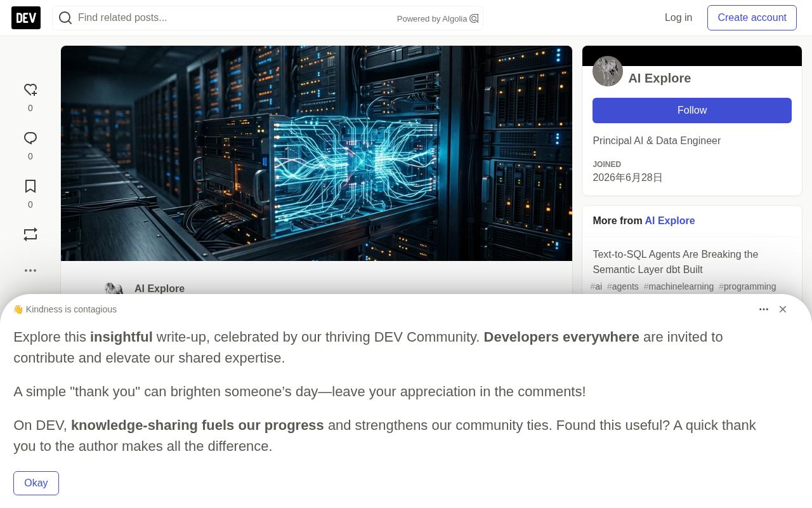Open the sidebar three-dots share menu

tap(30, 271)
